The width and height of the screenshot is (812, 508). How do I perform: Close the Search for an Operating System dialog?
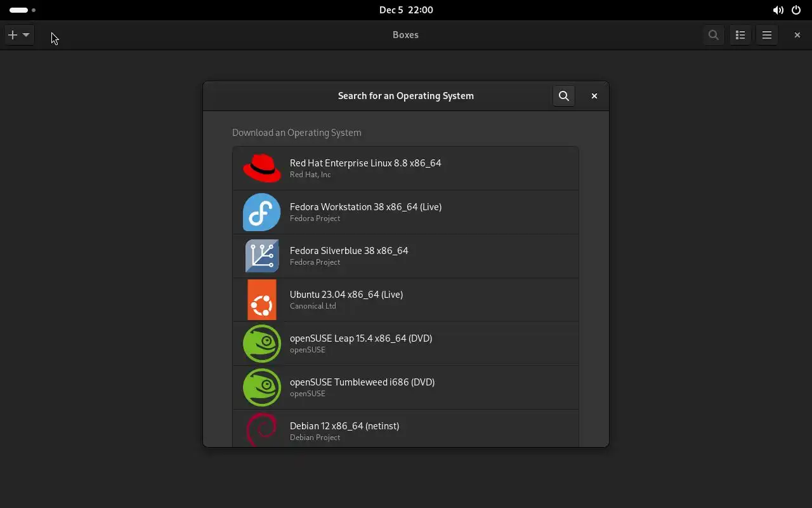pyautogui.click(x=594, y=96)
